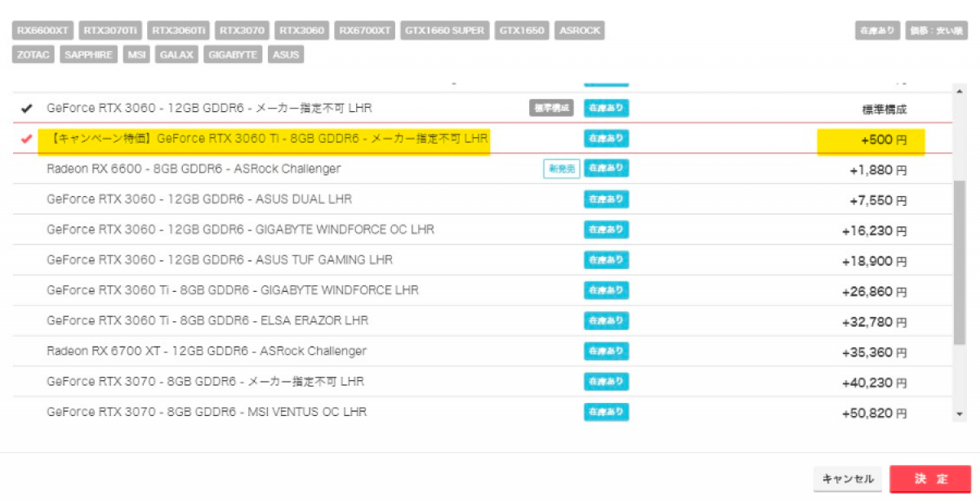Filter by GTX1660 SUPER tag

pyautogui.click(x=445, y=31)
